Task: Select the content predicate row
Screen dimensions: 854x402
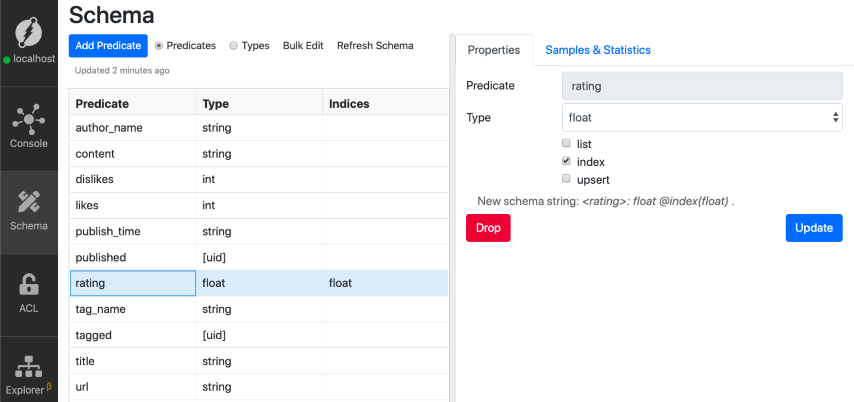Action: [x=259, y=154]
